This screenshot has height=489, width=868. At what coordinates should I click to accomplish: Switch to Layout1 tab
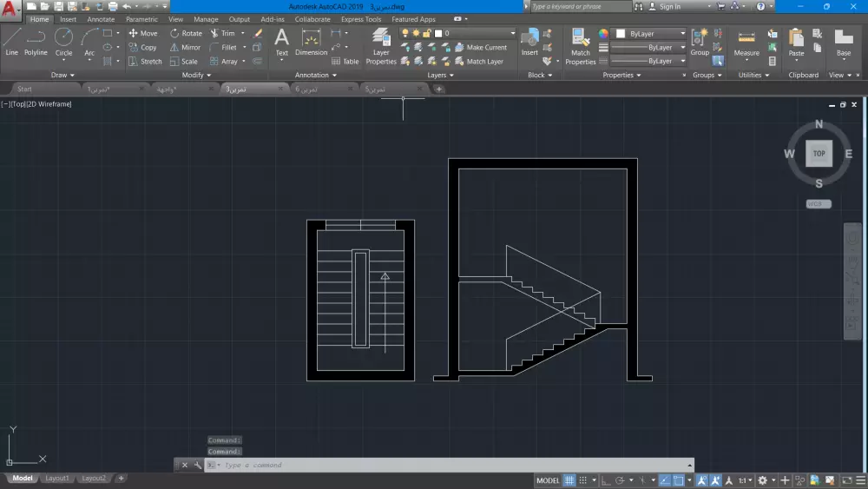point(57,478)
